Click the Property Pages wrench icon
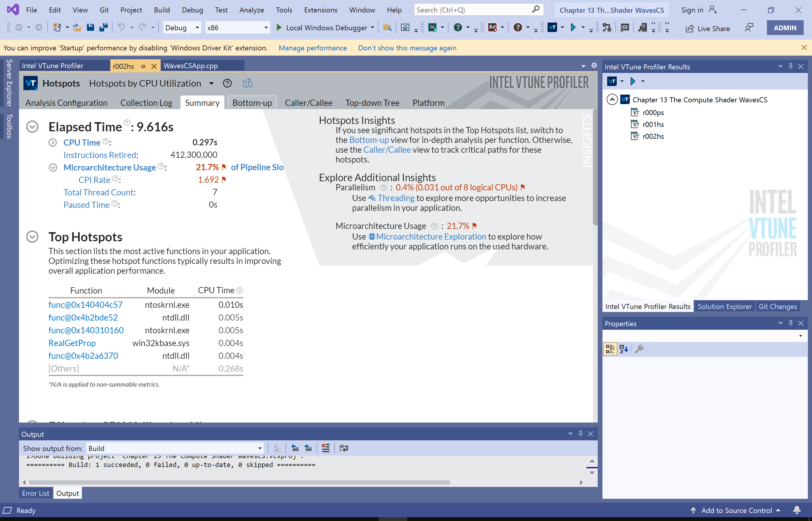Viewport: 812px width, 521px height. click(x=639, y=349)
